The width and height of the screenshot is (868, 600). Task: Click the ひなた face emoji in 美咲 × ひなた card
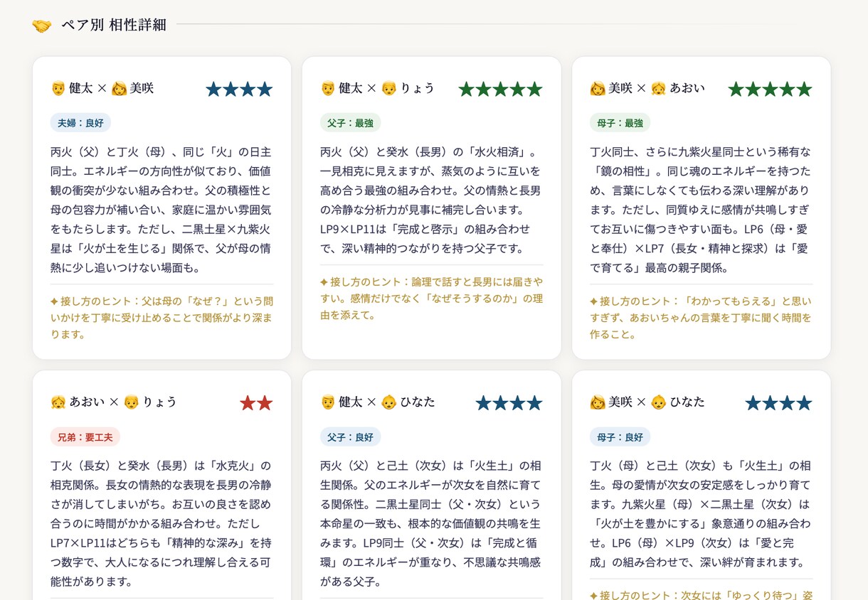pos(658,402)
